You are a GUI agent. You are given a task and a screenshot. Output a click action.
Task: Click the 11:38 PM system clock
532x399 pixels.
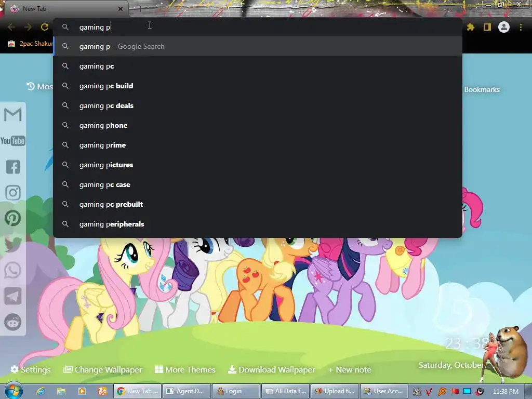pos(506,392)
